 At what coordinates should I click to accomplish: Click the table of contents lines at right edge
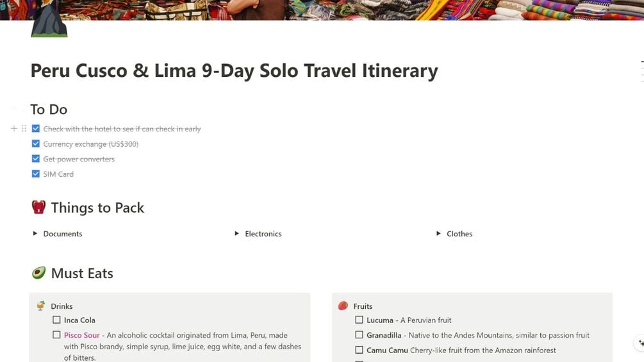tap(641, 70)
